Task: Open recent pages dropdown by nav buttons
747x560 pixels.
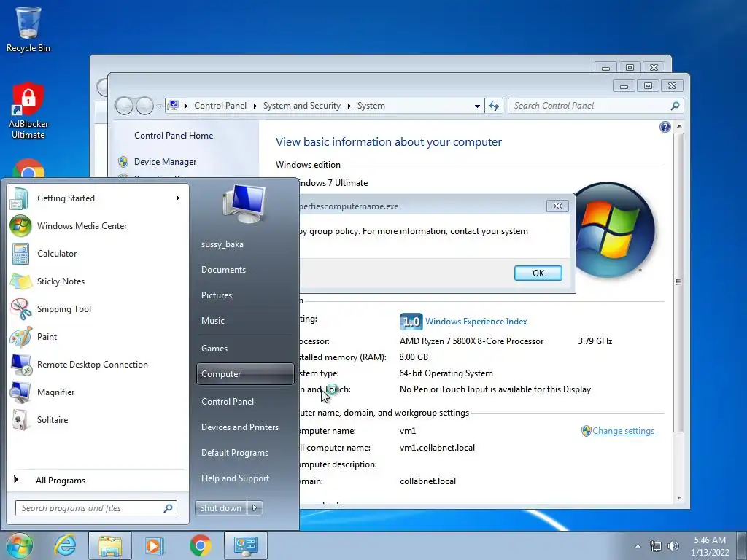Action: pyautogui.click(x=160, y=106)
